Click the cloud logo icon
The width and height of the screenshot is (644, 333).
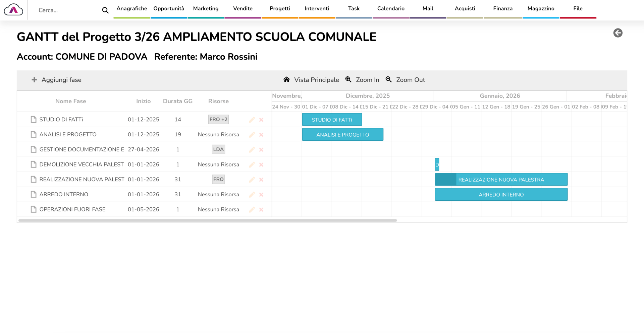tap(13, 10)
